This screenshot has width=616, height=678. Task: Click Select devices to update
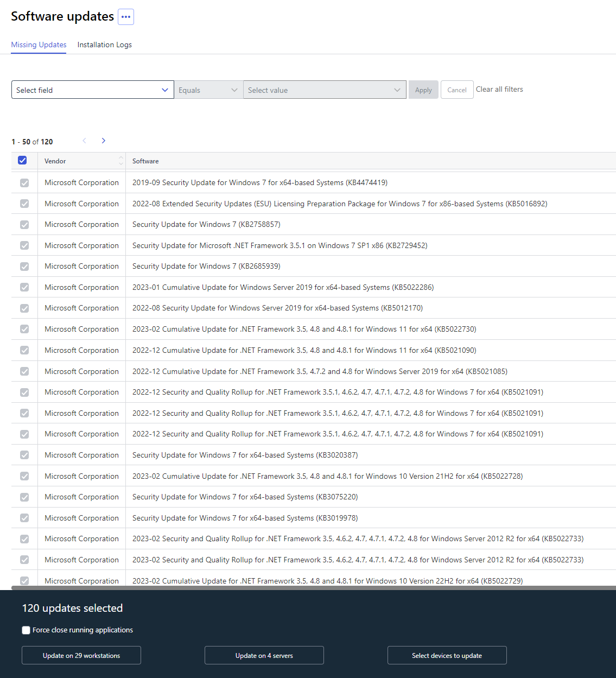[447, 655]
